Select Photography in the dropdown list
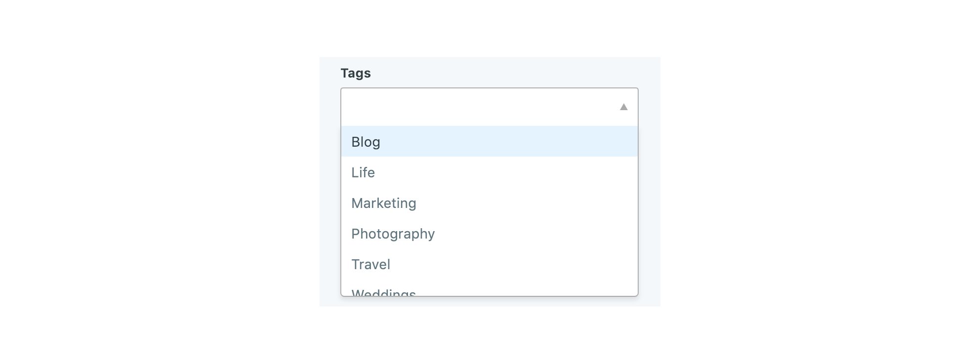 pyautogui.click(x=393, y=234)
